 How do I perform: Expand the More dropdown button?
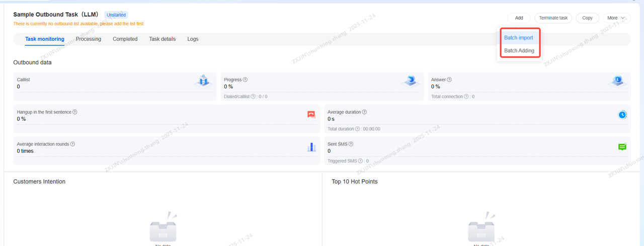[x=616, y=18]
